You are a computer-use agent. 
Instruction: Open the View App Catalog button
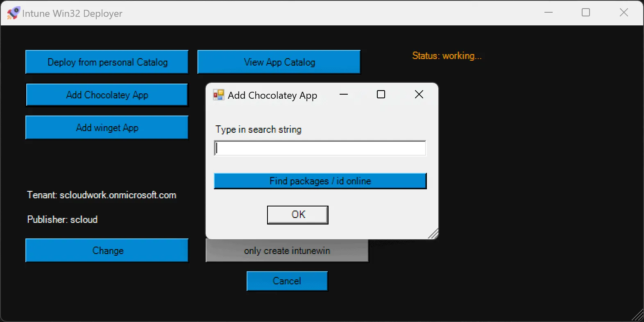point(279,62)
